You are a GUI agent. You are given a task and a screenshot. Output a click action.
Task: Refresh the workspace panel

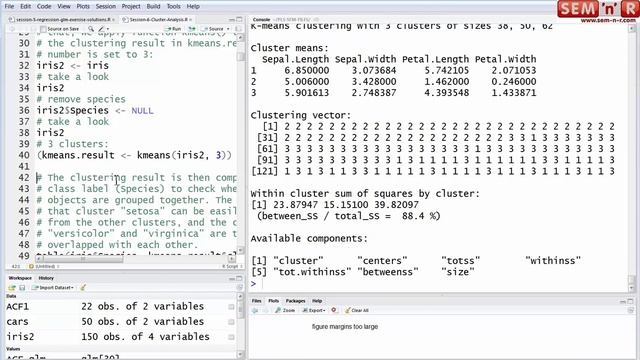pos(240,288)
